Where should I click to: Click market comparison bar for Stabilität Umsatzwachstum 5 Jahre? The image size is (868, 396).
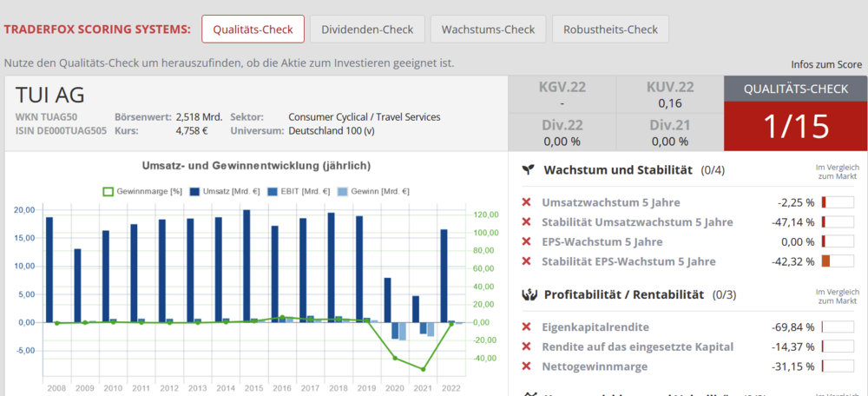point(838,221)
